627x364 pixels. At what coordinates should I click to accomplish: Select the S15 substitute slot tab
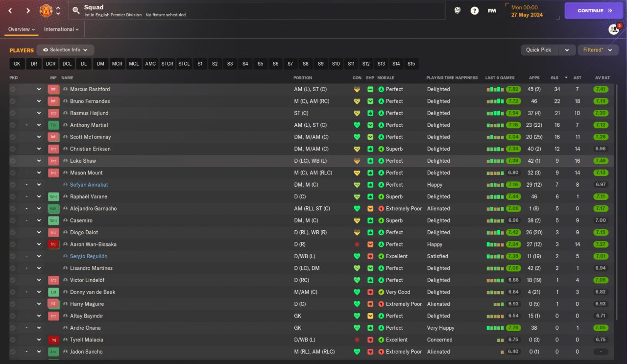(x=411, y=64)
